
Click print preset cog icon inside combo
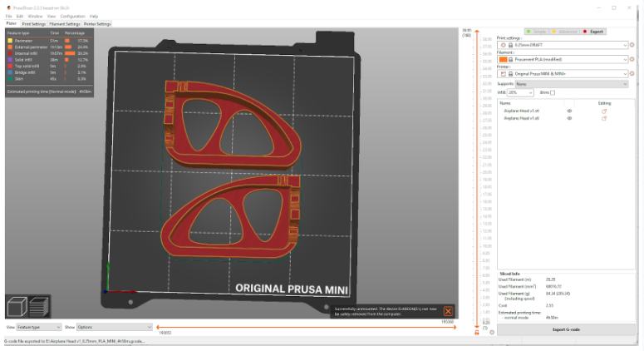pos(503,45)
